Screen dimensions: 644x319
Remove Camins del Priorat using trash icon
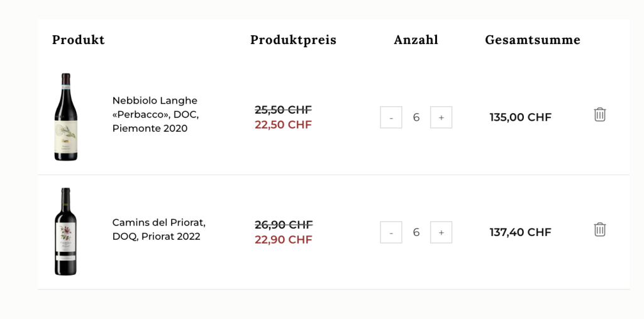(x=599, y=229)
